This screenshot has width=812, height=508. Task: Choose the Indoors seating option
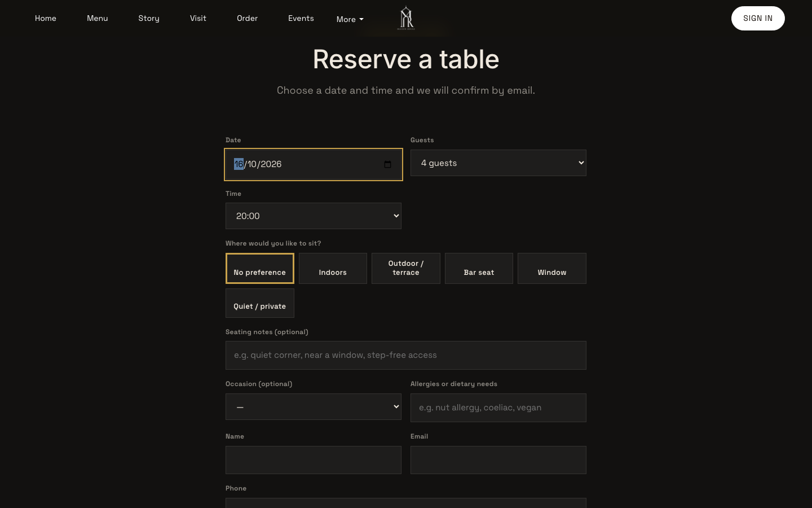point(333,268)
